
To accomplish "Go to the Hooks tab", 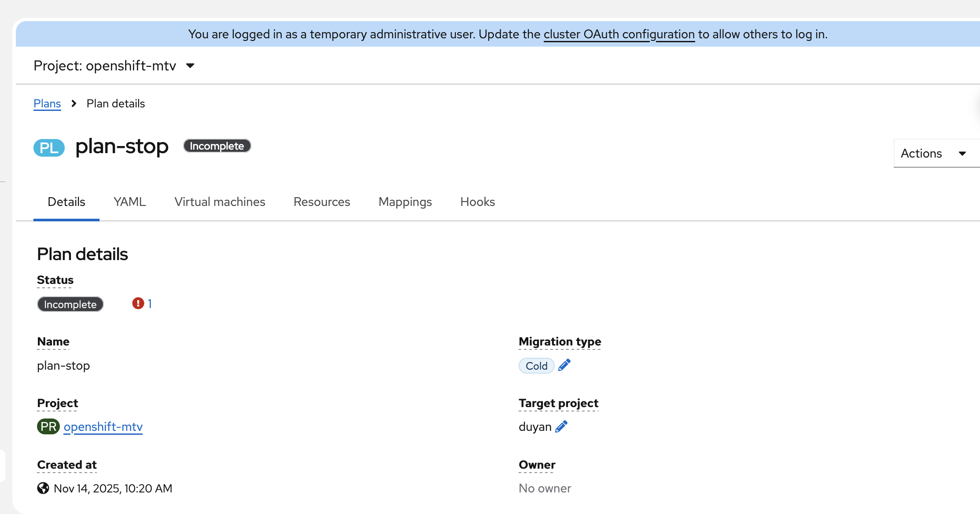I will point(477,202).
